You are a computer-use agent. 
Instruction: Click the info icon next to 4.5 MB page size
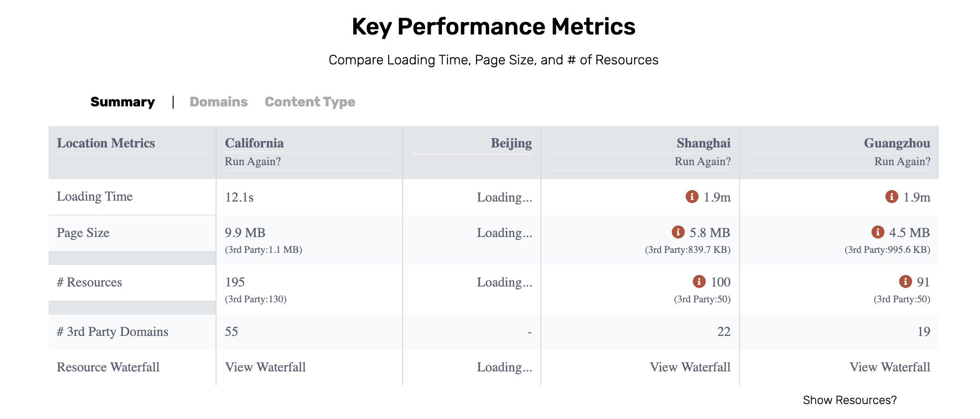877,232
